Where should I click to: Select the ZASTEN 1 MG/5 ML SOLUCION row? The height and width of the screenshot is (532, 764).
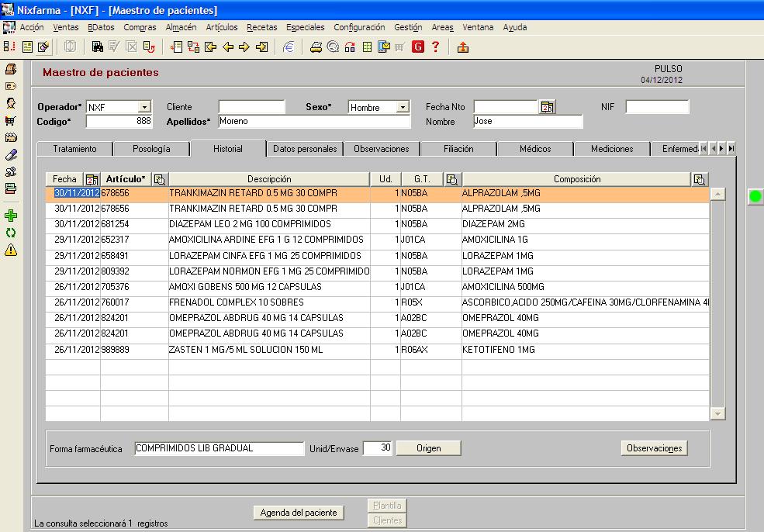(x=378, y=350)
